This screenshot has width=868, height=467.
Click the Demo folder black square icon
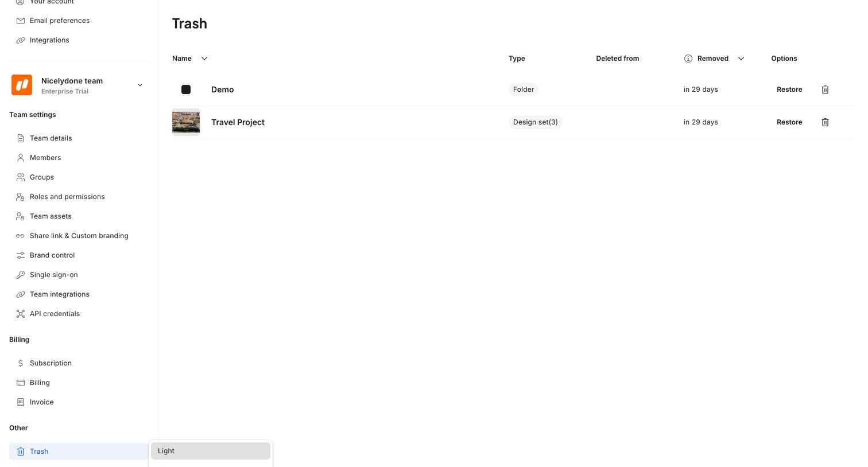pyautogui.click(x=186, y=89)
